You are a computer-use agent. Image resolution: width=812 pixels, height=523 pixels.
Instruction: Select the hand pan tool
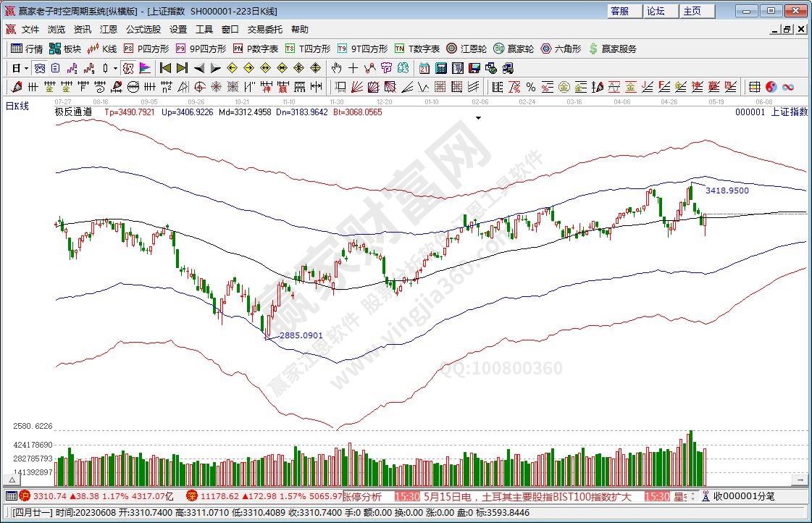(x=336, y=68)
